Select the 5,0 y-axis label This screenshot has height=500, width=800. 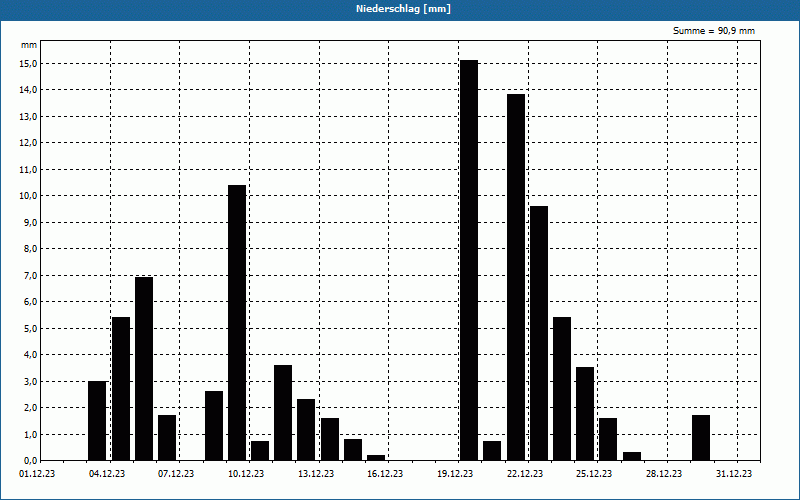[29, 329]
